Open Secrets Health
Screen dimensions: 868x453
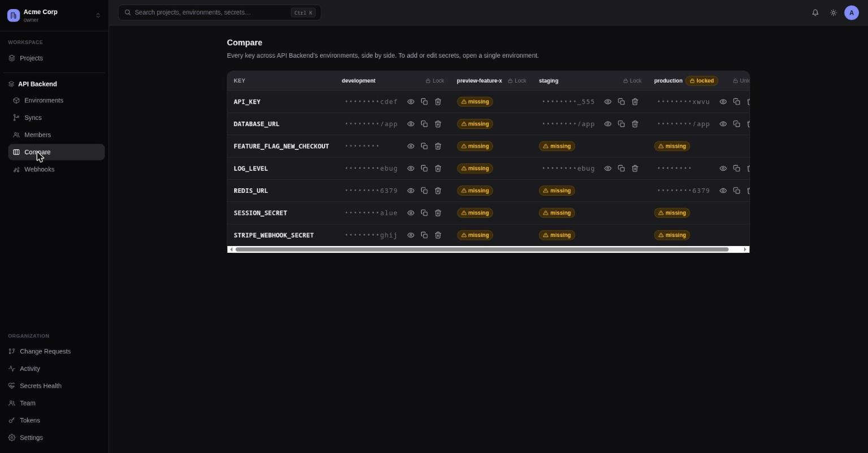coord(54,386)
